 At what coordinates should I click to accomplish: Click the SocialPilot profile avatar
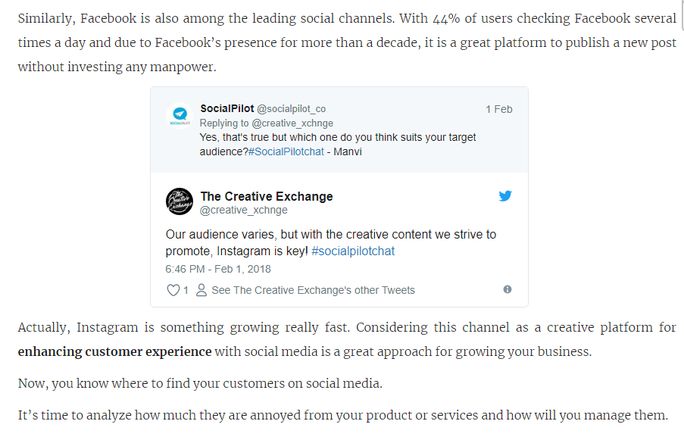click(x=180, y=115)
